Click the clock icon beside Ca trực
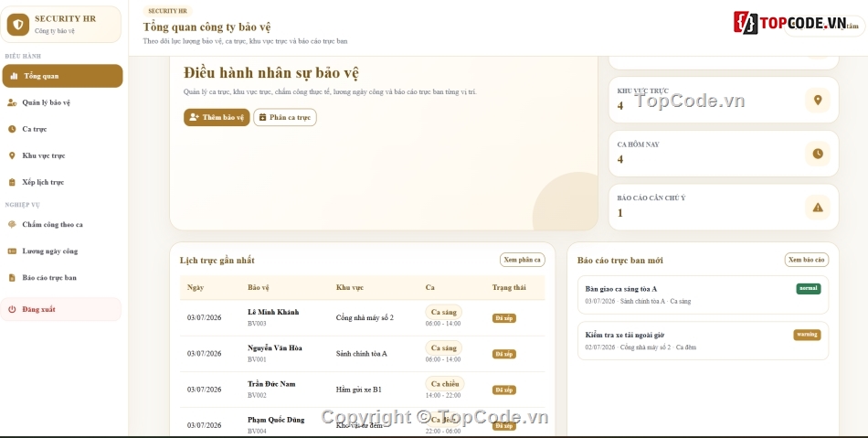The image size is (868, 438). pyautogui.click(x=12, y=129)
